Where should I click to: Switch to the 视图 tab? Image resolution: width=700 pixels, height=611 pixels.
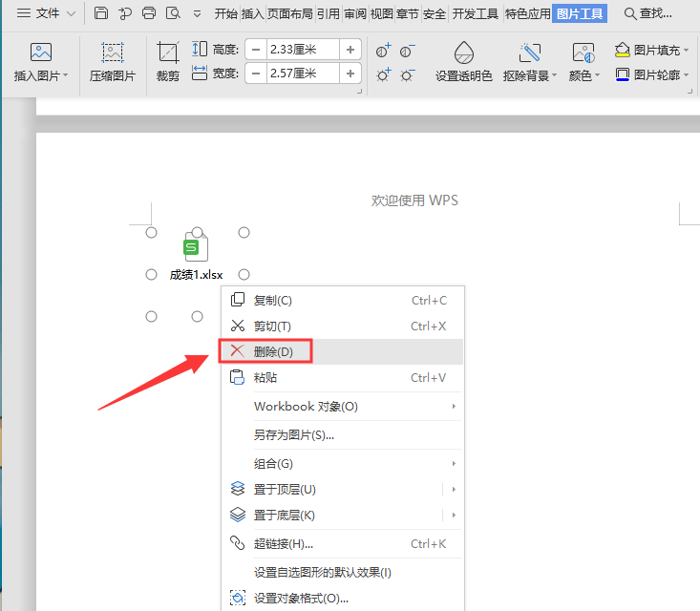(x=382, y=13)
